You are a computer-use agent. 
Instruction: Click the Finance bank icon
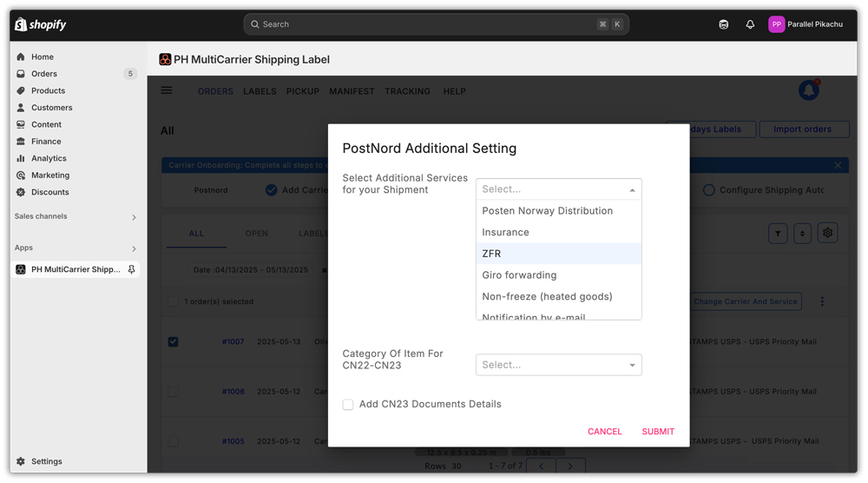(x=21, y=142)
